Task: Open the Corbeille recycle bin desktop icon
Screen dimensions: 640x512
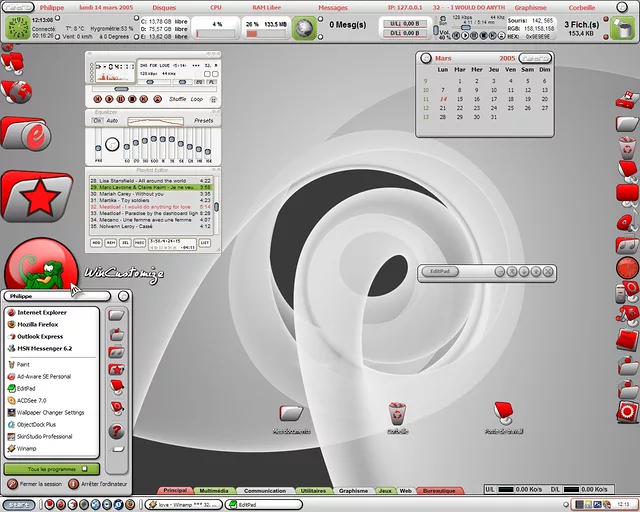Action: pyautogui.click(x=398, y=414)
